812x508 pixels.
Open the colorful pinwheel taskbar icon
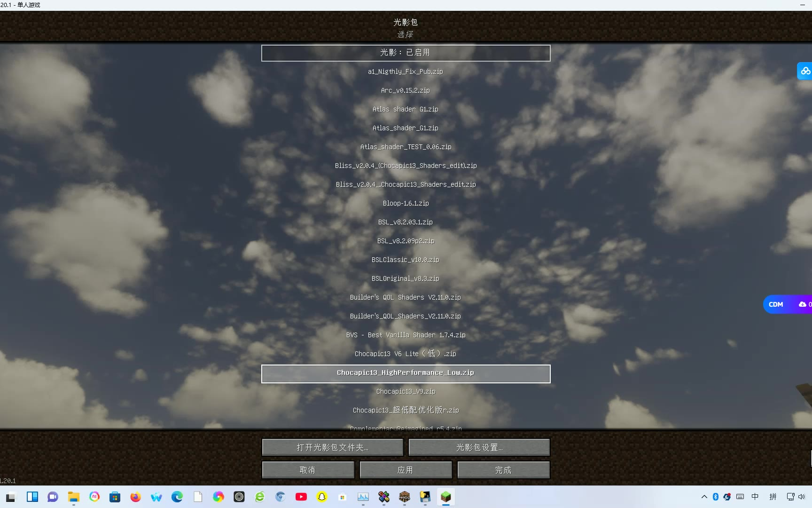point(219,497)
